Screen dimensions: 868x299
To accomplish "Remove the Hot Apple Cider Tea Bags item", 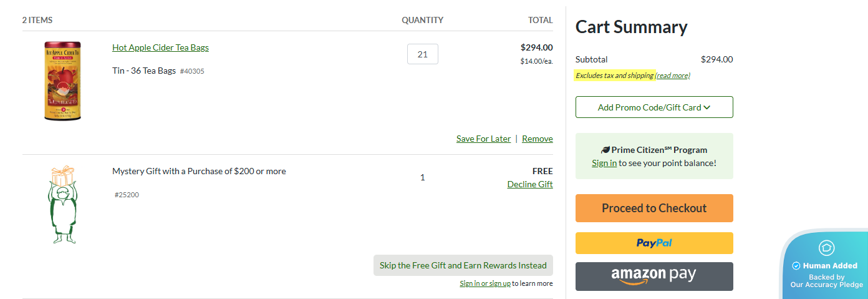I will (537, 139).
